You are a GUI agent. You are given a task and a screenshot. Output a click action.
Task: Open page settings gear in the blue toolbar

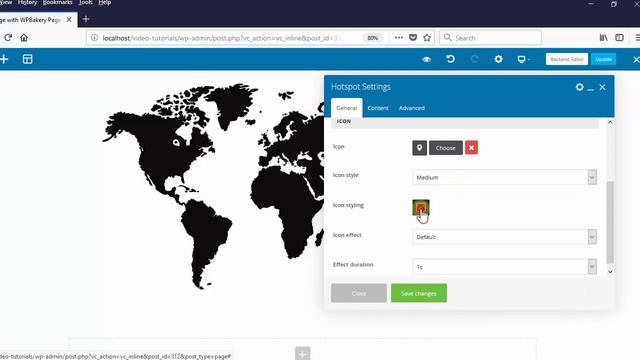pyautogui.click(x=498, y=59)
